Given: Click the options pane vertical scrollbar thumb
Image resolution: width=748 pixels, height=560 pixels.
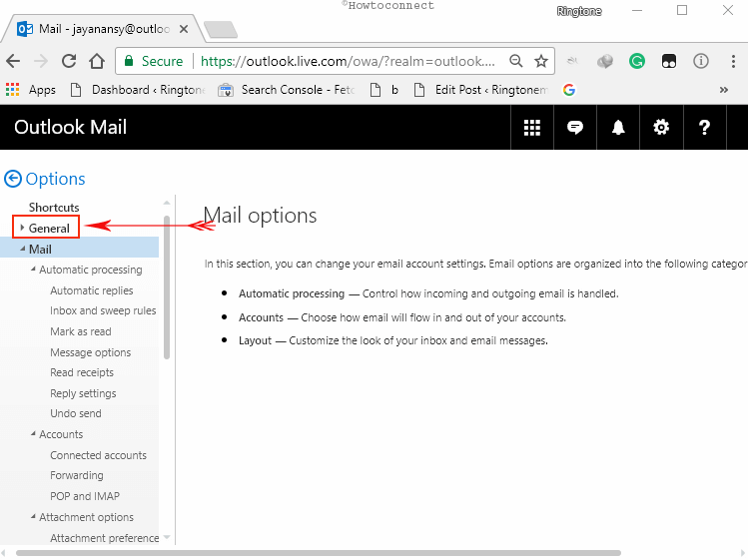Looking at the screenshot, I should (x=167, y=287).
